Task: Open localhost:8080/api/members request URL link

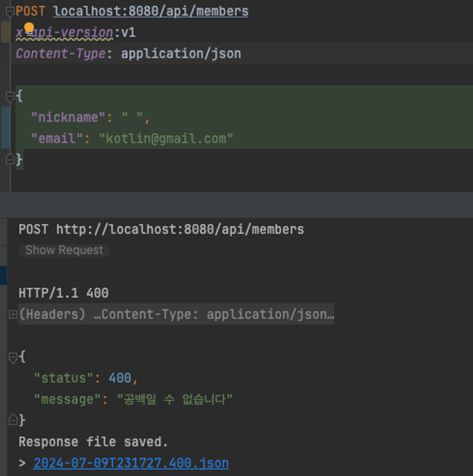Action: coord(150,11)
